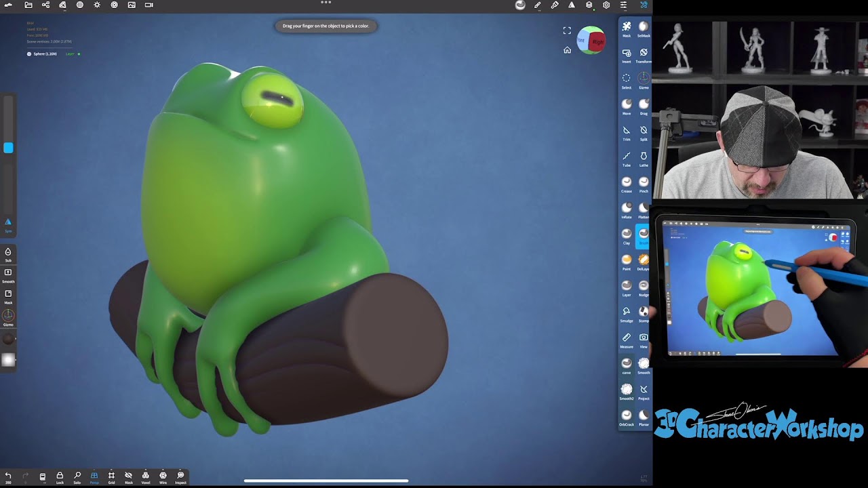Viewport: 868px width, 488px height.
Task: Click the Sub button on left sidebar
Action: [8, 254]
